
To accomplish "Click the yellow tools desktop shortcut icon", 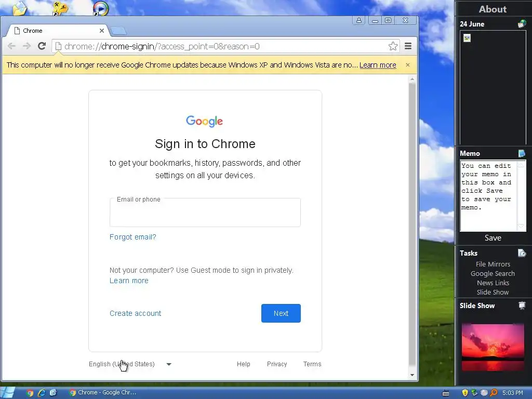I will [x=60, y=8].
